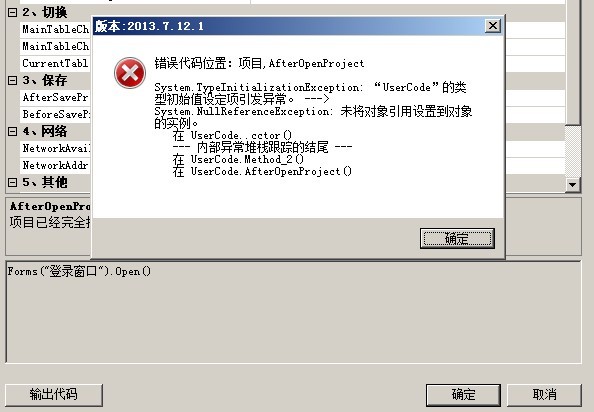This screenshot has width=594, height=412.
Task: Collapse the 4、网络 group
Action: [x=13, y=131]
